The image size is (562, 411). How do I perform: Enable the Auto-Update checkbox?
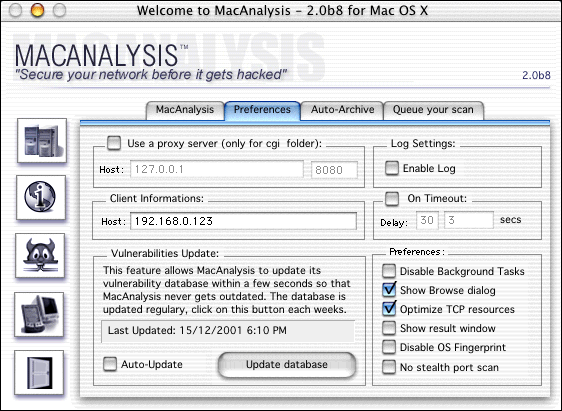[110, 364]
